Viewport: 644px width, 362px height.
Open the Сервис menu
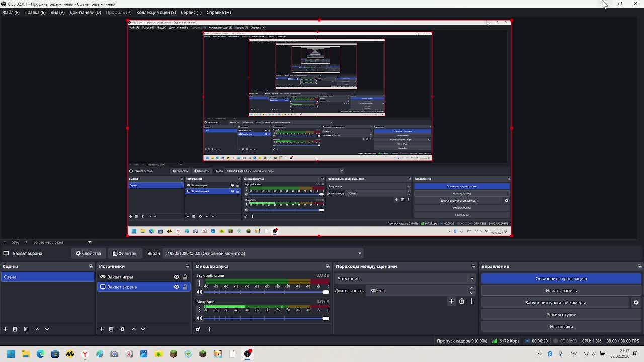191,12
